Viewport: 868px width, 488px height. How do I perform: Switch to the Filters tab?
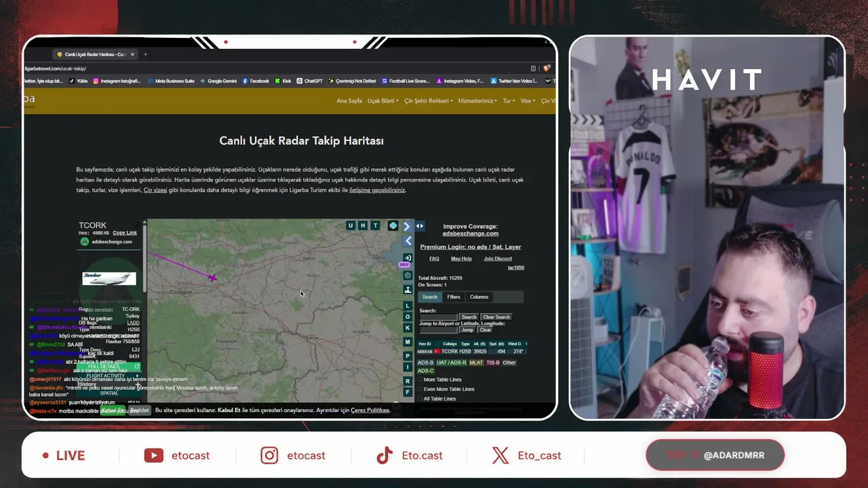point(454,297)
